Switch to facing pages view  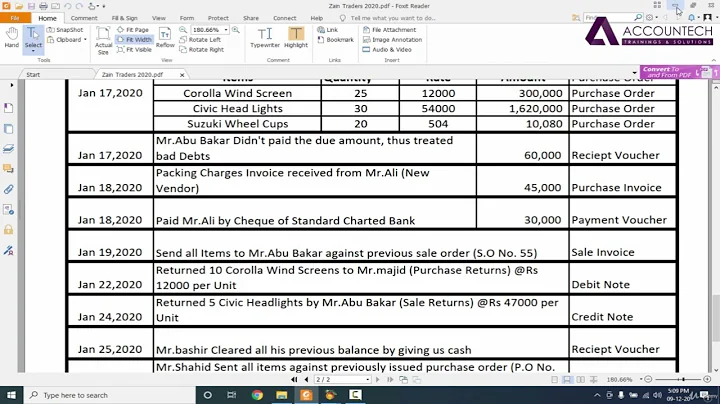point(580,380)
